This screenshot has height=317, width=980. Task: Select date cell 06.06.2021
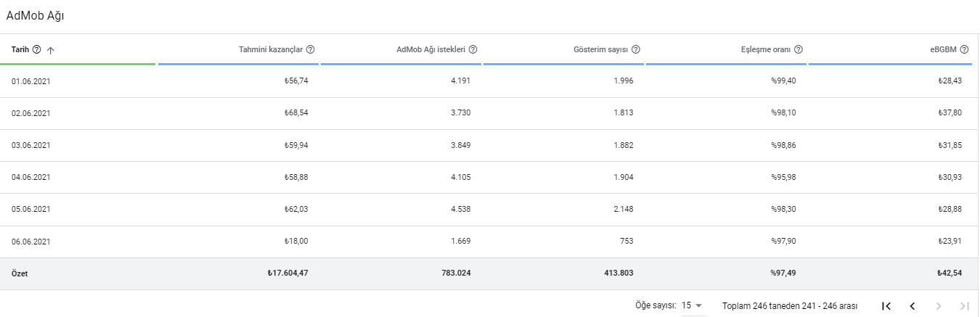pos(30,242)
